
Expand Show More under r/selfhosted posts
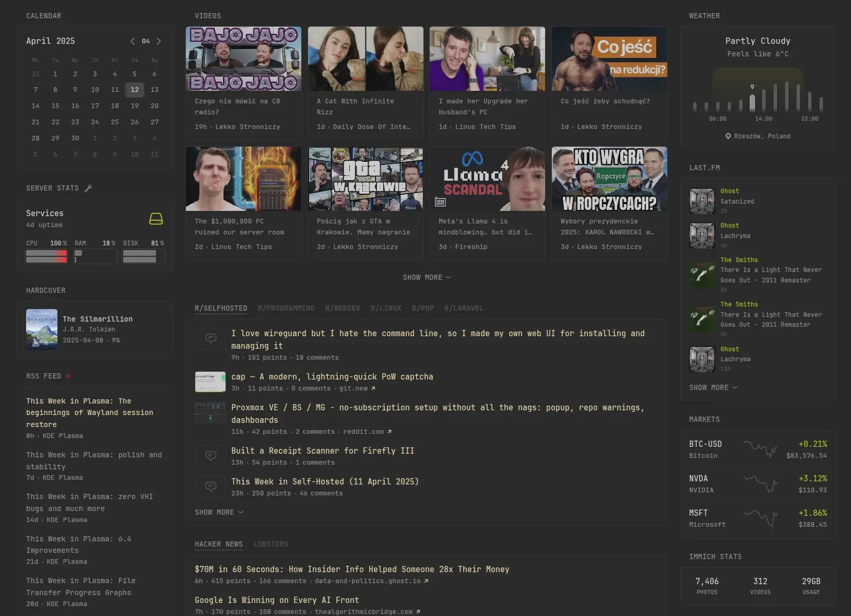pos(219,513)
